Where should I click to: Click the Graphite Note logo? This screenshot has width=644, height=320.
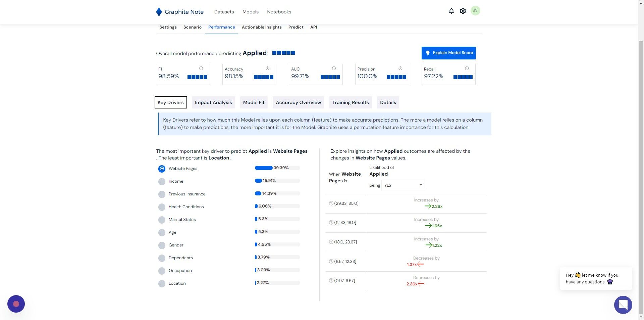[180, 12]
